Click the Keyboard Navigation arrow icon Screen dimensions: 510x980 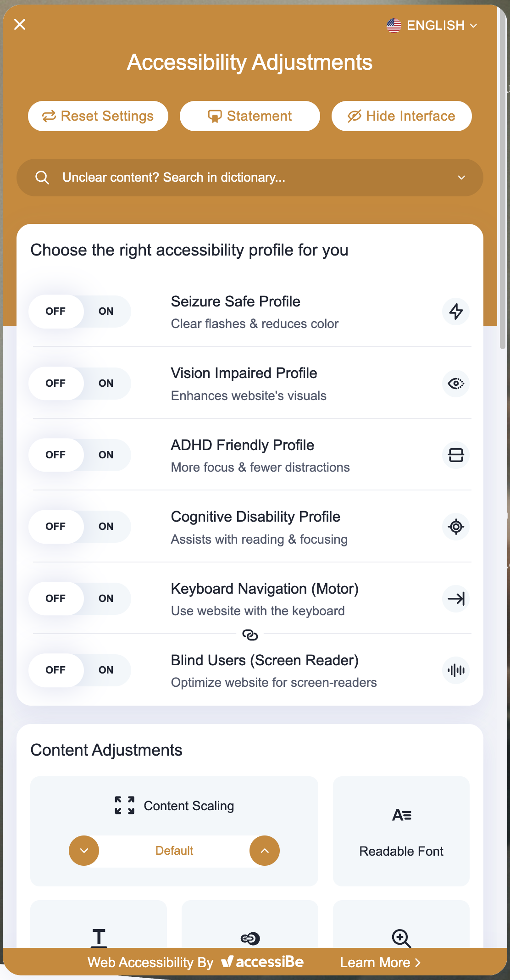pyautogui.click(x=456, y=599)
